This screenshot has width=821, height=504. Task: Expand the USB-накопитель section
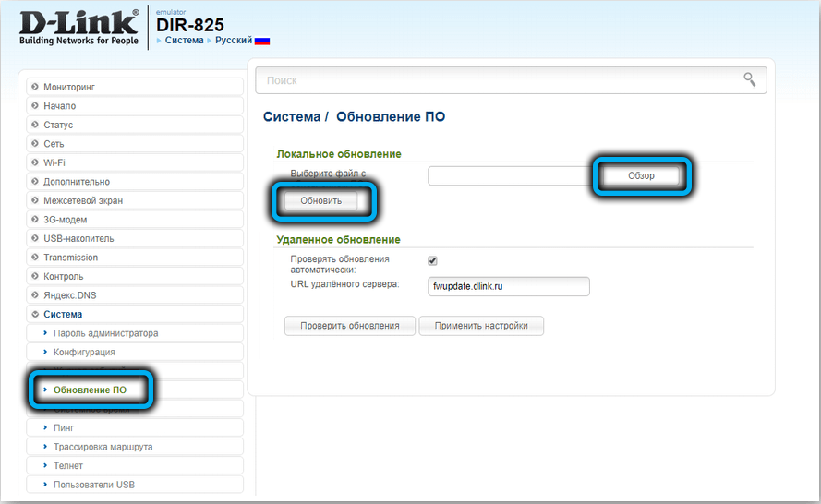pyautogui.click(x=78, y=238)
